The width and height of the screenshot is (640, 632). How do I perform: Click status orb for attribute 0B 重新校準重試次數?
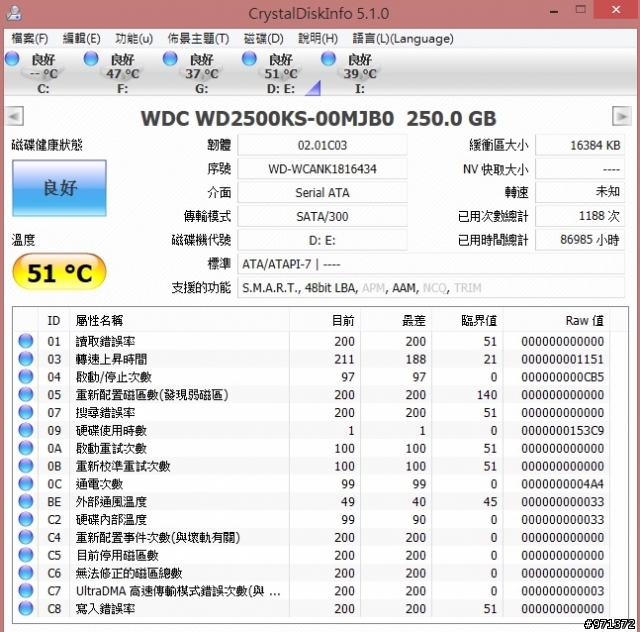(x=26, y=466)
